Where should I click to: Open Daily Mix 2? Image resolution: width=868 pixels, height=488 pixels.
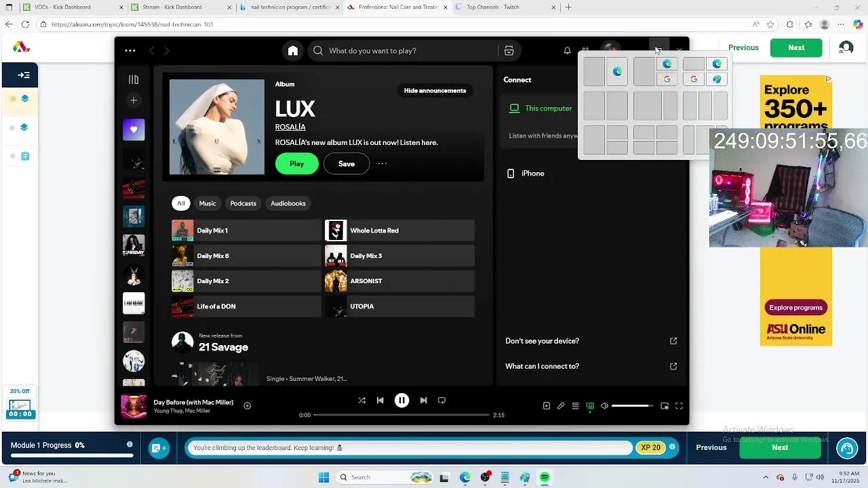[x=246, y=281]
